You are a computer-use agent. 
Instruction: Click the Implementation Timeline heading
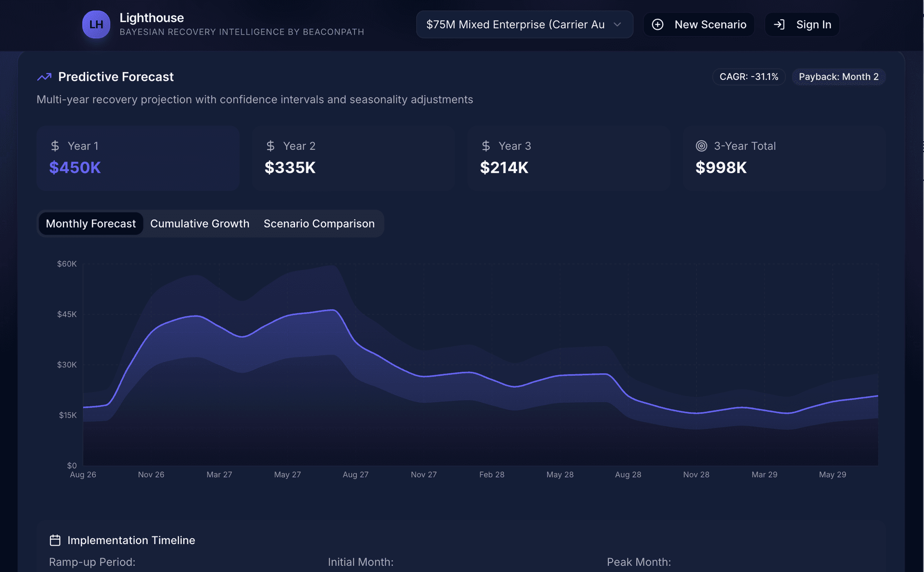[x=131, y=540]
